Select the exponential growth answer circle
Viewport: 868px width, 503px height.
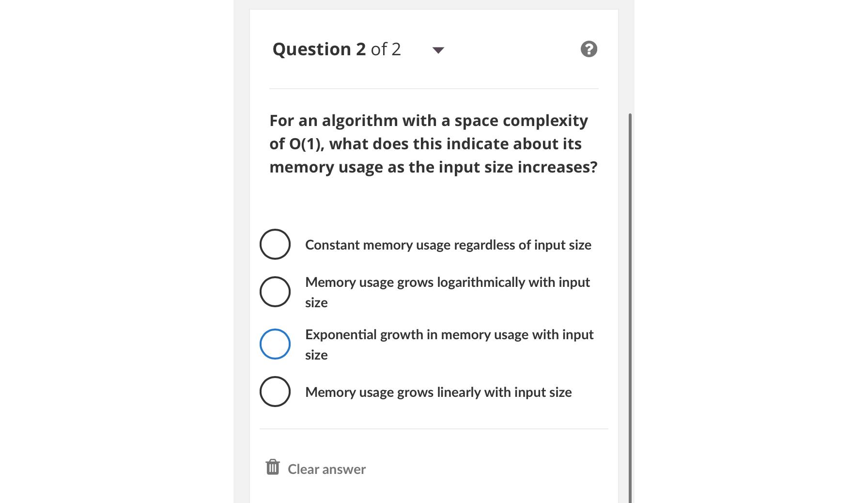tap(275, 344)
